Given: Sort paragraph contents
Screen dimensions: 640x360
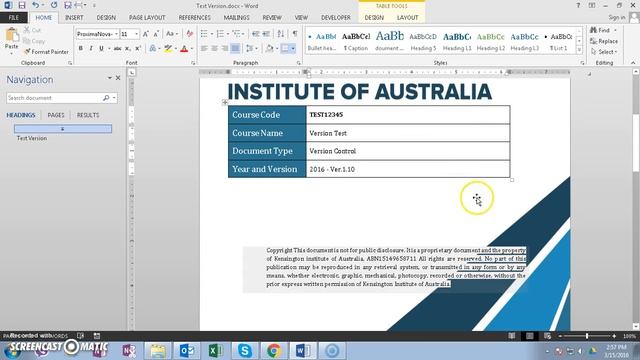Looking at the screenshot, I should 281,34.
